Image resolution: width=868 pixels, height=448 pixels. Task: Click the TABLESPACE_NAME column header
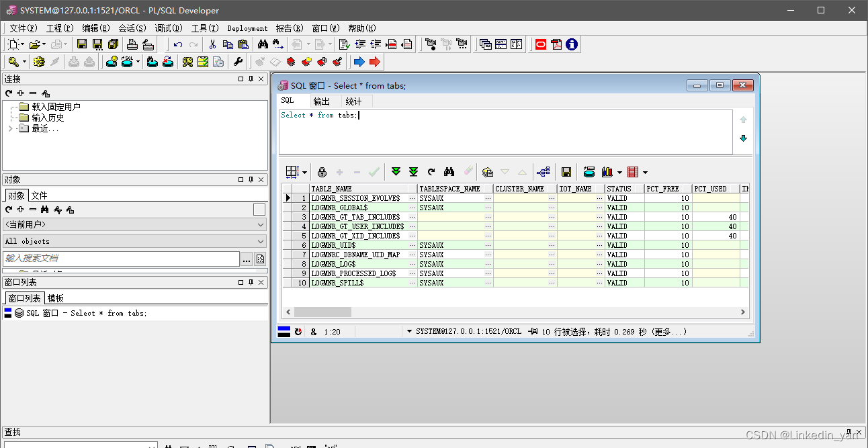[455, 189]
